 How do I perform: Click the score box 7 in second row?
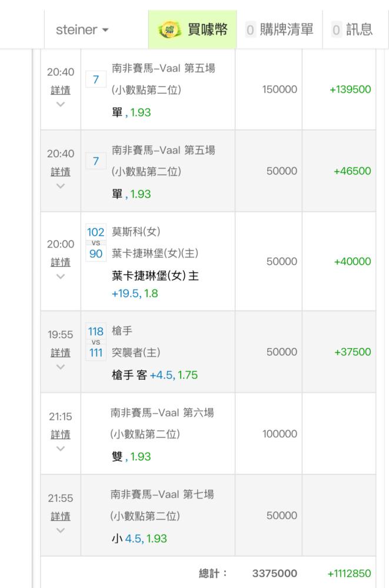click(96, 161)
